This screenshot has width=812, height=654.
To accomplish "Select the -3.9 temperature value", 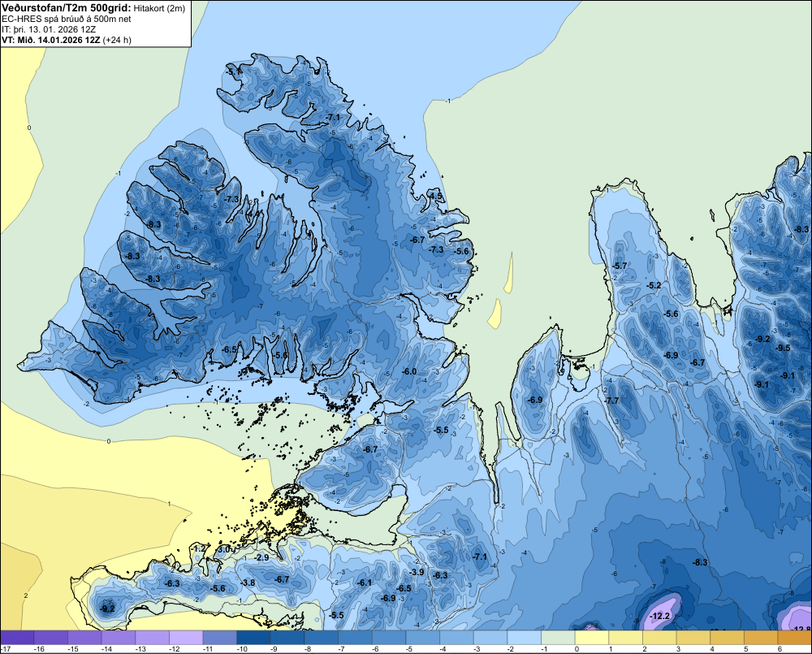I will [417, 572].
